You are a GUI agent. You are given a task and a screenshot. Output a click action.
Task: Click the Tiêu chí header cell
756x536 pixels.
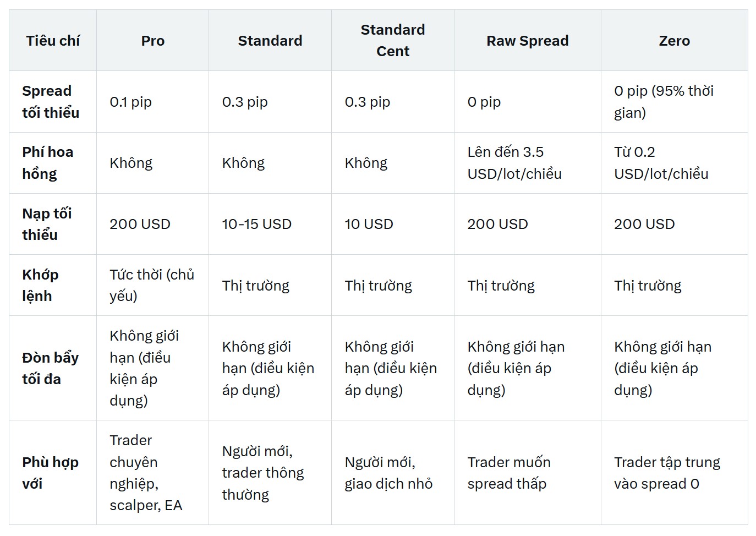point(53,41)
